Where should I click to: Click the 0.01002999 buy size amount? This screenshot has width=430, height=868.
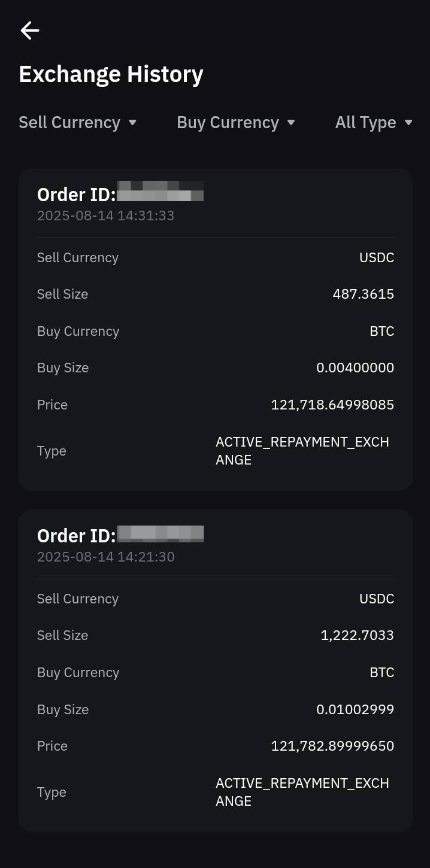355,709
